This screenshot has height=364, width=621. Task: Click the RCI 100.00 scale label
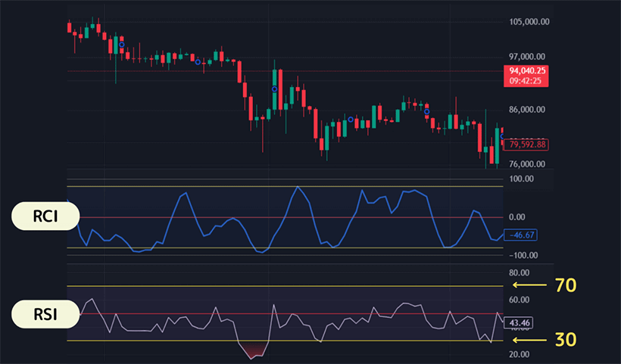[x=523, y=179]
